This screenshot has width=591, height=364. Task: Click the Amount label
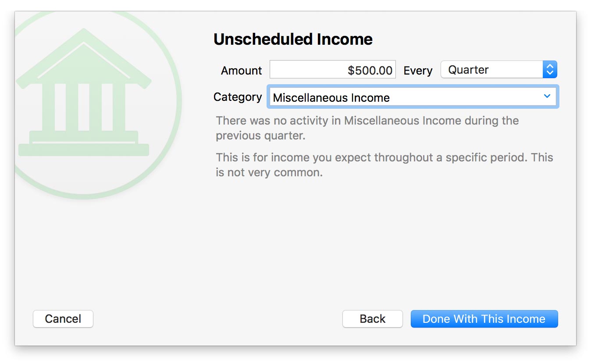(241, 71)
